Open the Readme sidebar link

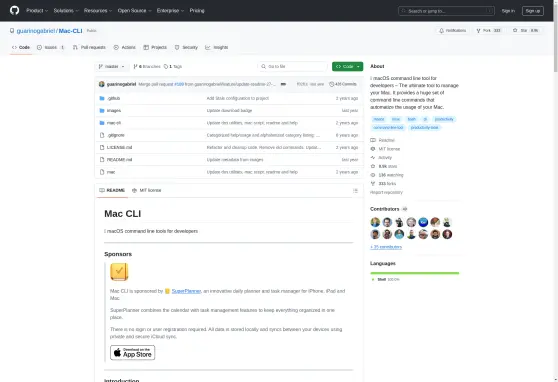[x=383, y=140]
